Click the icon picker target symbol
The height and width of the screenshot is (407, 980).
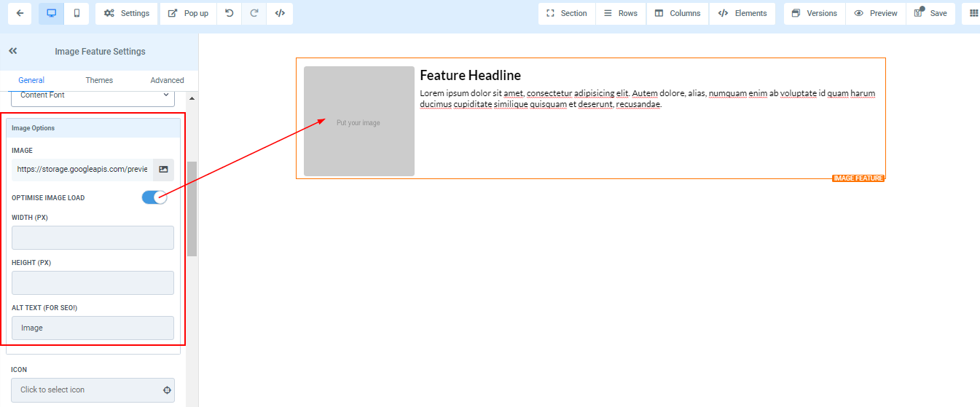(167, 390)
